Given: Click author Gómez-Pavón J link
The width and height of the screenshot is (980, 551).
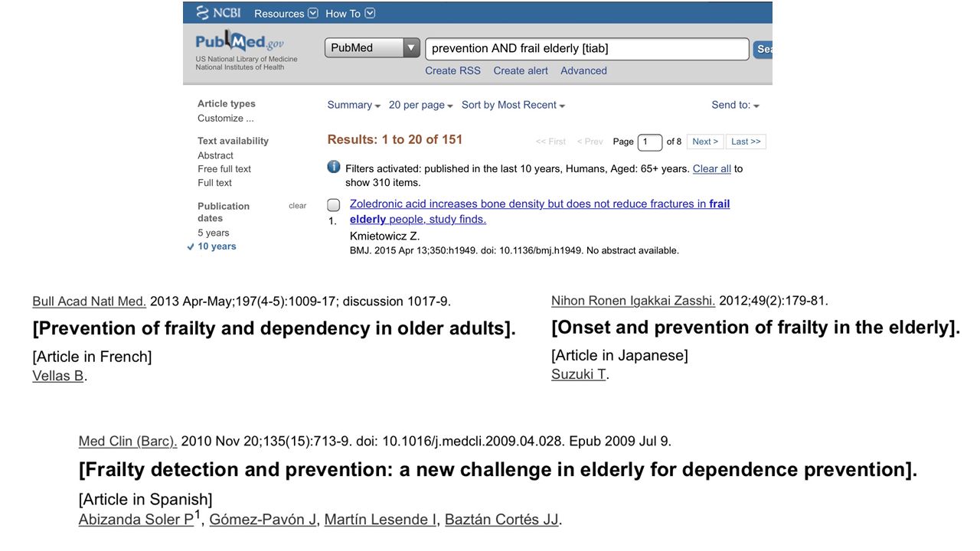Looking at the screenshot, I should [263, 520].
